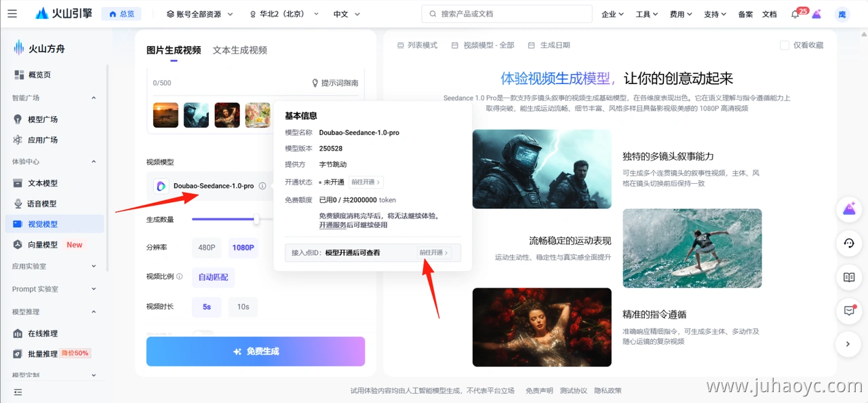Open the 提示词指南 guide
Image resolution: width=868 pixels, height=403 pixels.
coord(335,83)
